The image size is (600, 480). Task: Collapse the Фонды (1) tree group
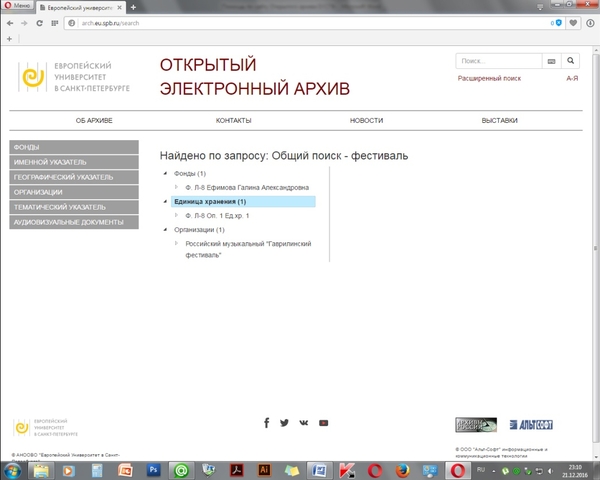pyautogui.click(x=165, y=174)
